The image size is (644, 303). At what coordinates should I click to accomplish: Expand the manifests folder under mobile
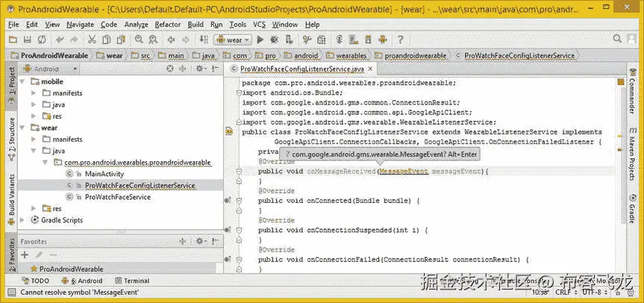pos(34,93)
